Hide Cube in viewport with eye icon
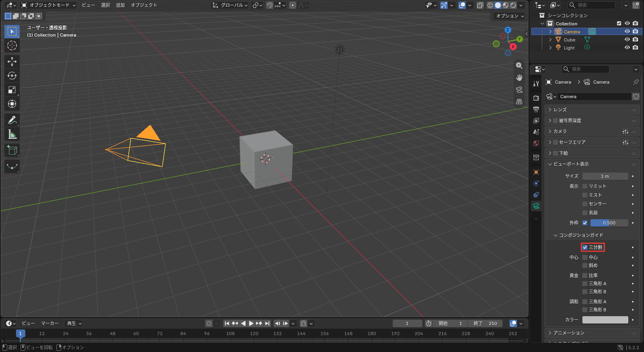 [x=627, y=39]
